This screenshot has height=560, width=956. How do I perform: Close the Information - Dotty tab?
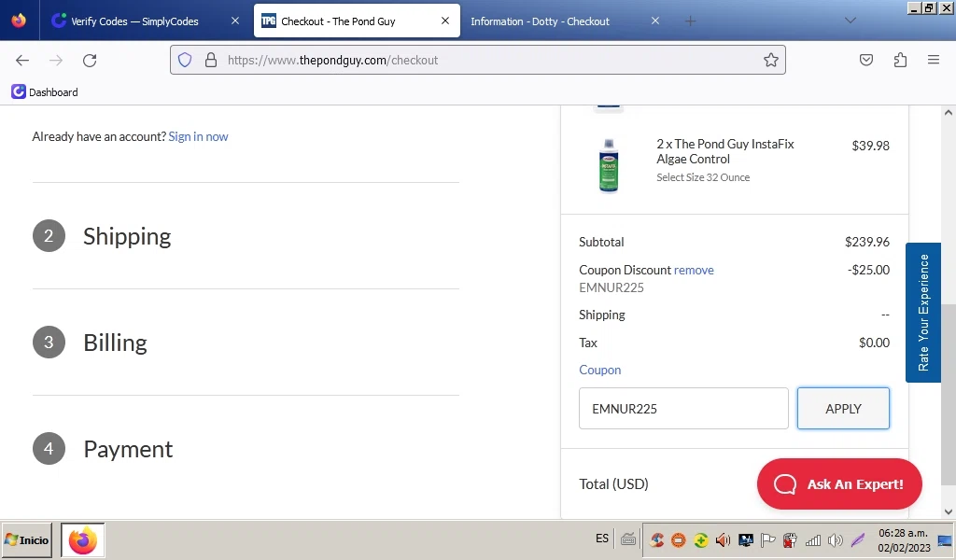click(x=654, y=21)
